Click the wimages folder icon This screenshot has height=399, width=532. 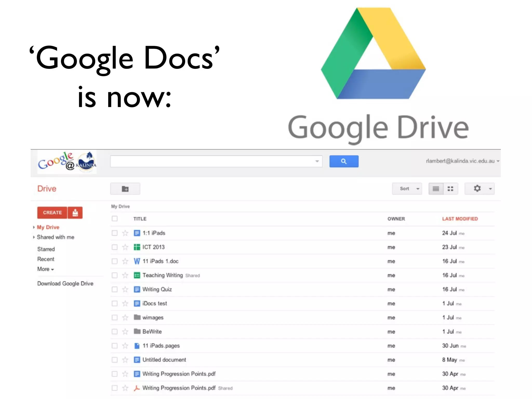point(137,317)
